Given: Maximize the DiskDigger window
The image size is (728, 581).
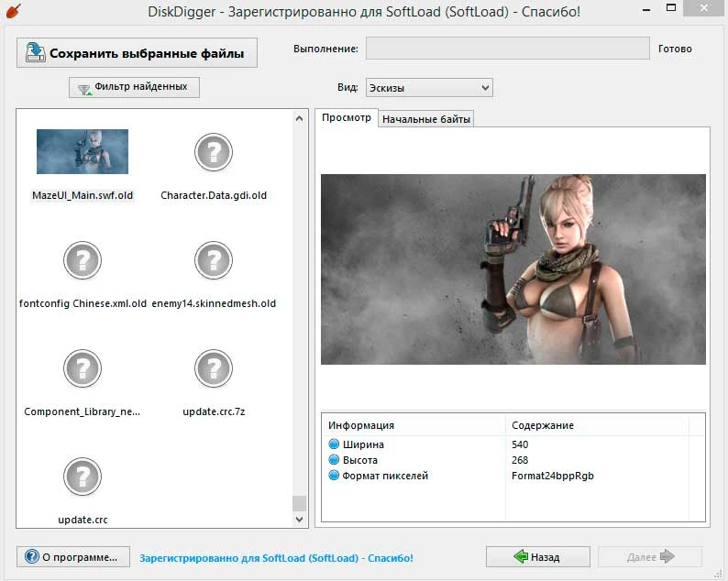Looking at the screenshot, I should pyautogui.click(x=671, y=8).
